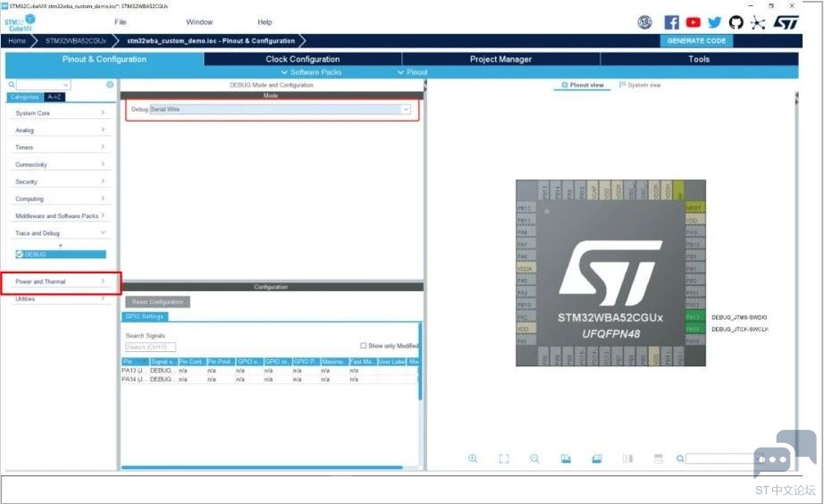Click the ST logo at top right

click(x=786, y=22)
